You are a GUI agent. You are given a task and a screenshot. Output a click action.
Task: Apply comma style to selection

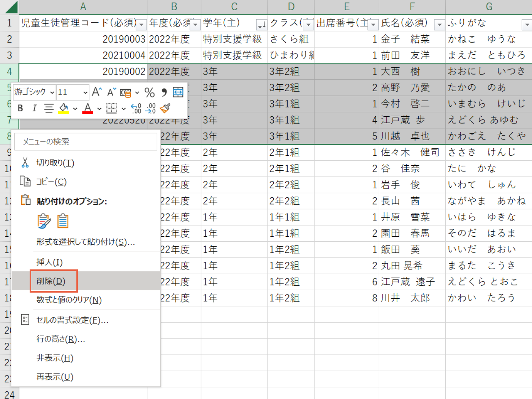point(164,92)
